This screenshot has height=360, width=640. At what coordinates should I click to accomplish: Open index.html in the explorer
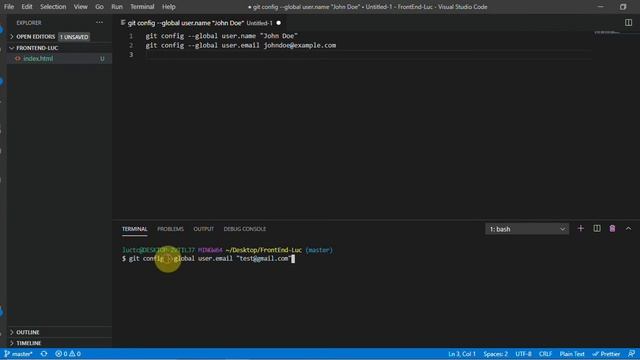(38, 58)
